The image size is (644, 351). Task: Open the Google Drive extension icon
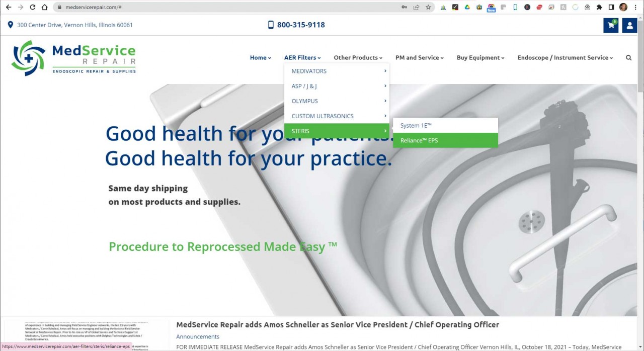click(x=467, y=8)
